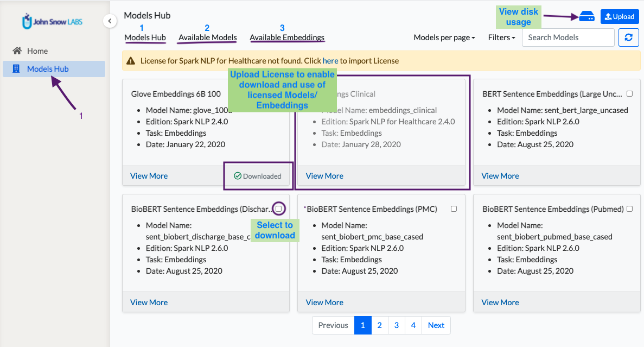Expand the Filters dropdown
The height and width of the screenshot is (347, 644).
click(501, 37)
